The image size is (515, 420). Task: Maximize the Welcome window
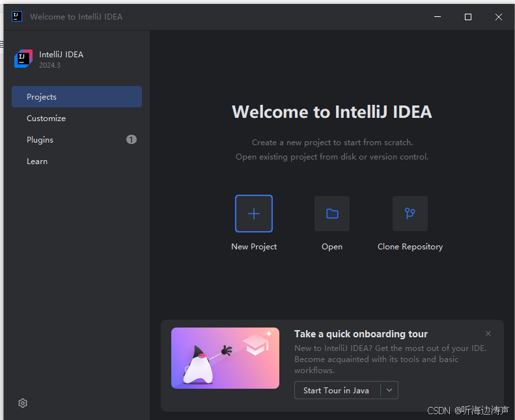[468, 17]
